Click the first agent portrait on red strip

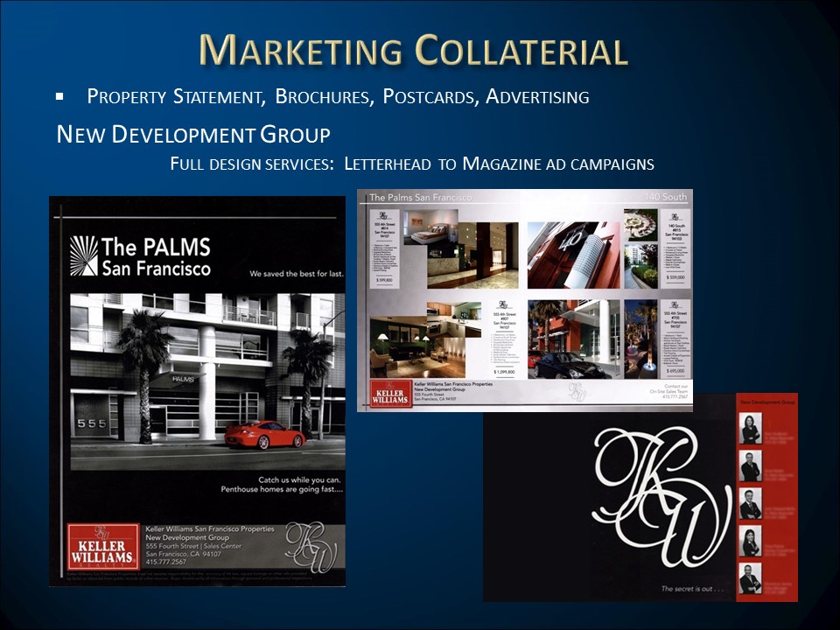pos(751,428)
